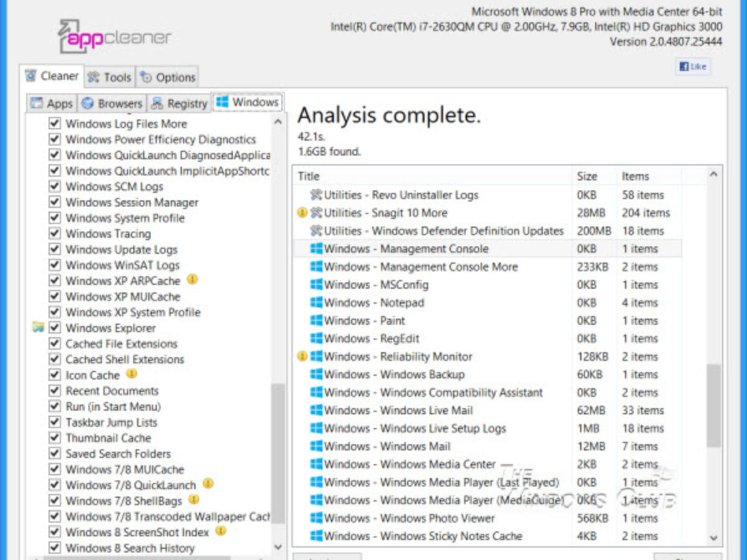The width and height of the screenshot is (747, 560).
Task: Open the Options tab
Action: pos(167,77)
